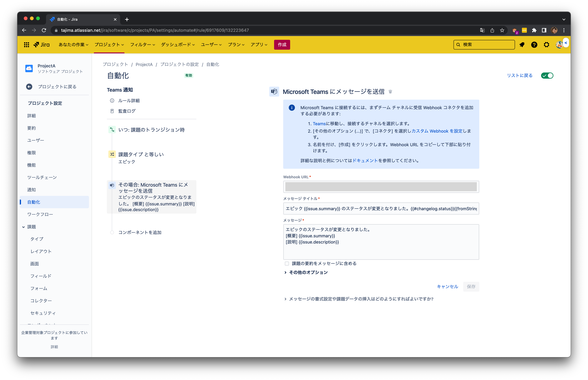Bookmark the page with the star icon

point(502,30)
